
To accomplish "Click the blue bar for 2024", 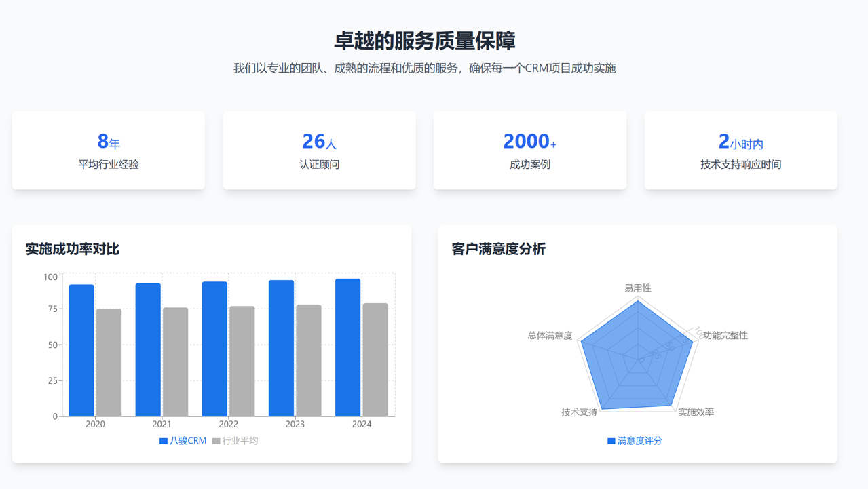I will coord(348,348).
